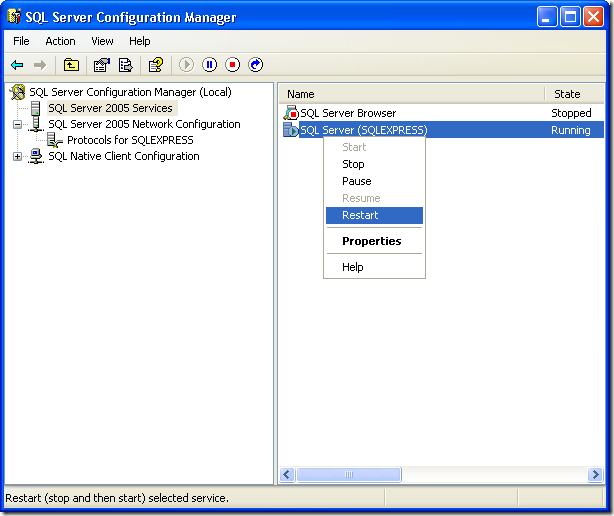Minimize the Configuration Manager window
This screenshot has width=614, height=516.
[x=547, y=17]
